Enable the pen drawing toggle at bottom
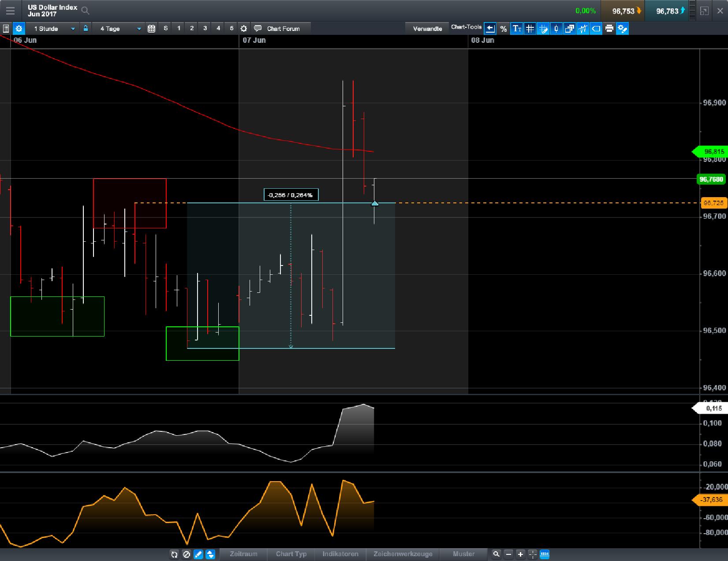 coord(198,554)
